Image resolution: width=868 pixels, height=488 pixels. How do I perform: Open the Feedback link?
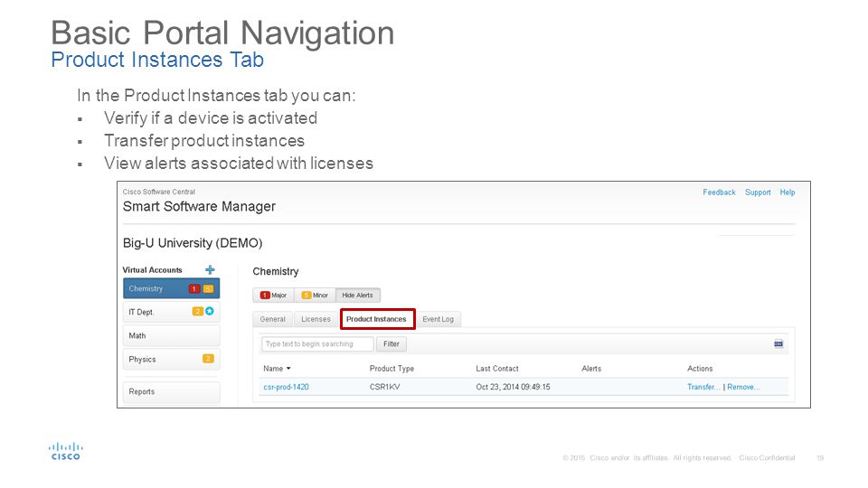click(719, 192)
